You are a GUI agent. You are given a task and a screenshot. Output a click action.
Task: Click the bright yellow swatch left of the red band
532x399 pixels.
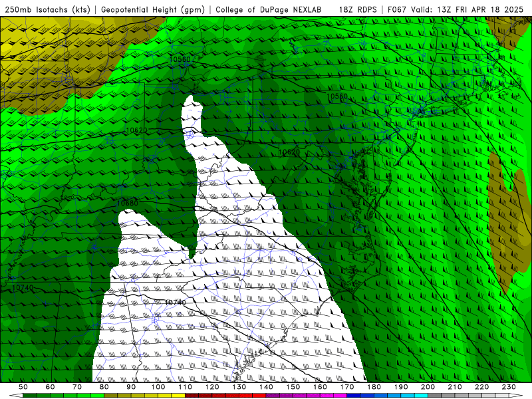(x=178, y=396)
